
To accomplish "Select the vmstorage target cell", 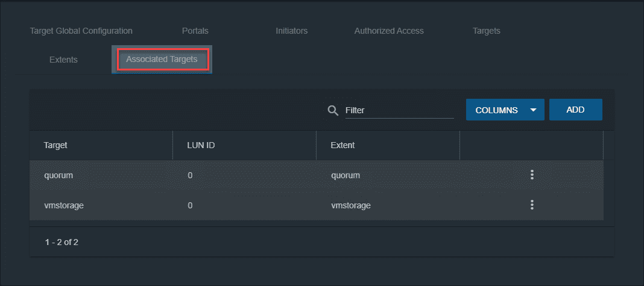I will coord(64,205).
